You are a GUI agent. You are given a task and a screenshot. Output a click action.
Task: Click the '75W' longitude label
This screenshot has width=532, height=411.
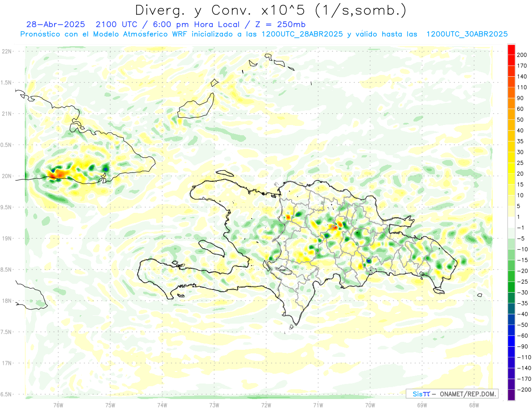(x=110, y=405)
